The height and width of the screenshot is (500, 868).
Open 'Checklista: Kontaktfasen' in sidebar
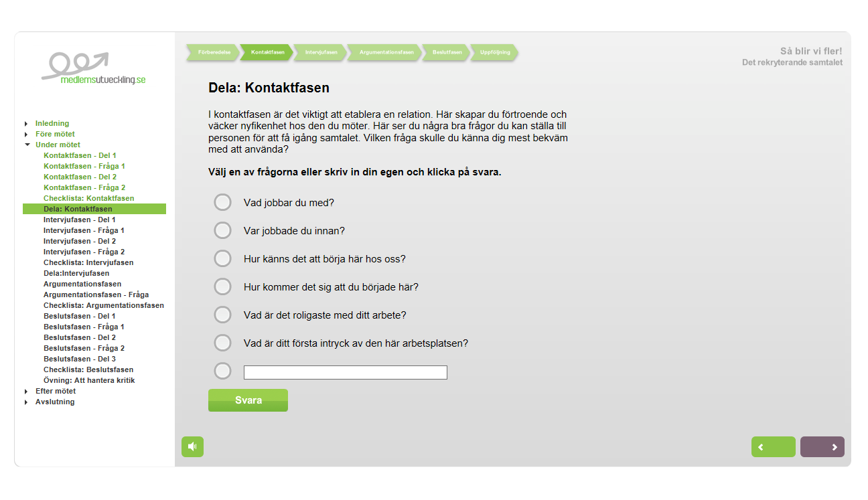pos(88,198)
